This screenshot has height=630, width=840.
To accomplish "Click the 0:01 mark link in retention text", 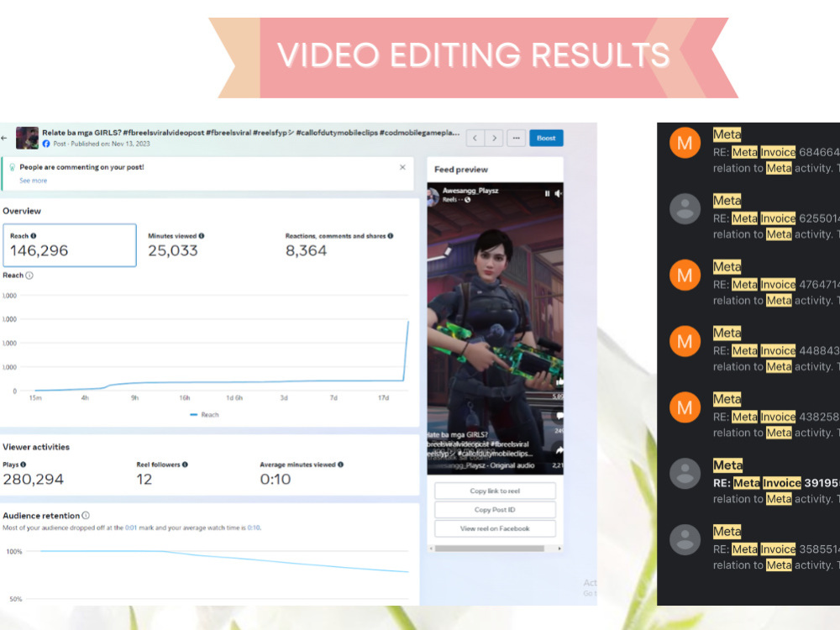I will (x=131, y=528).
